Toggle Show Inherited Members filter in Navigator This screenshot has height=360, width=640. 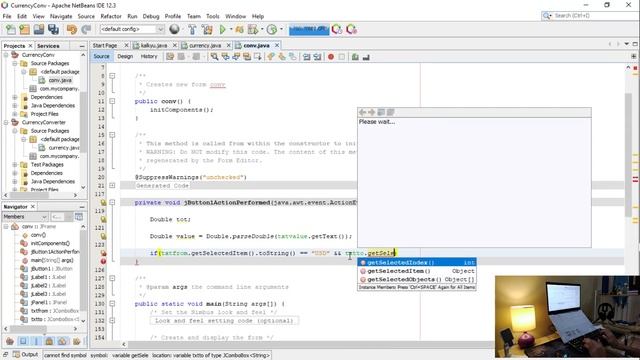pos(10,341)
